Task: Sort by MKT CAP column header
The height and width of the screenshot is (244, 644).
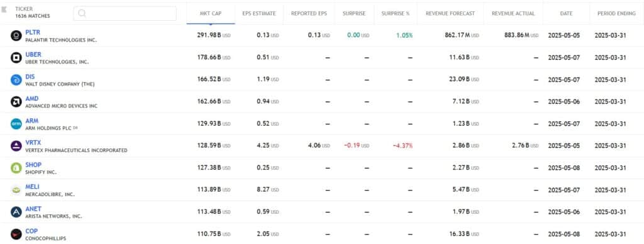Action: pos(211,14)
